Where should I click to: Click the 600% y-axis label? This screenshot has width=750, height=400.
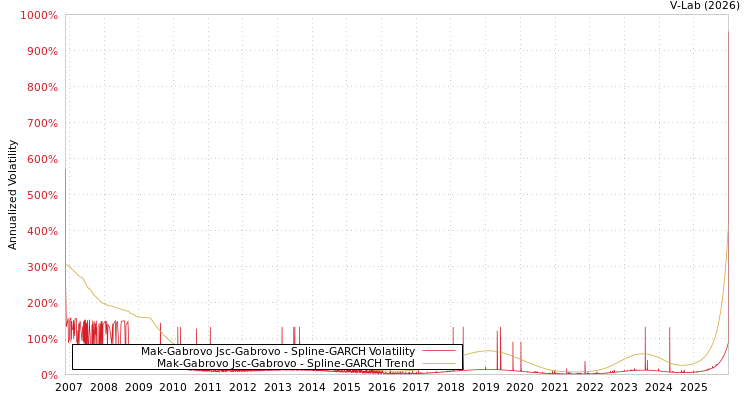42,159
